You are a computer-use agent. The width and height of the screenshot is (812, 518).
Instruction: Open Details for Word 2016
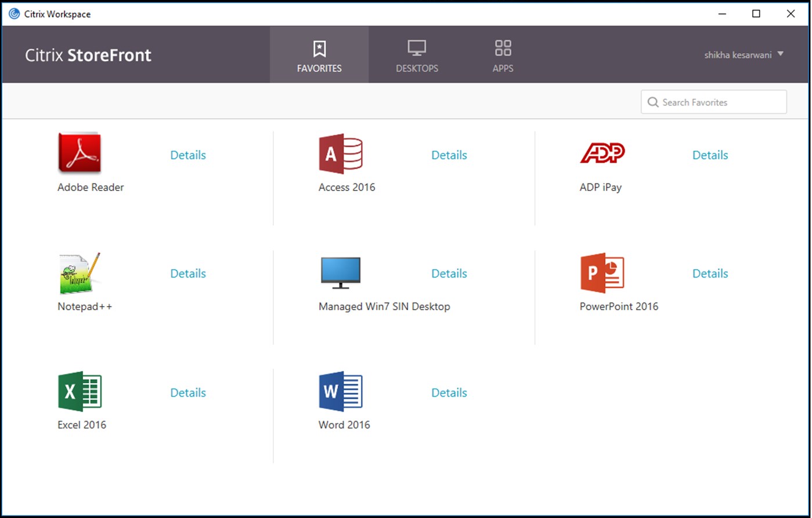[449, 393]
